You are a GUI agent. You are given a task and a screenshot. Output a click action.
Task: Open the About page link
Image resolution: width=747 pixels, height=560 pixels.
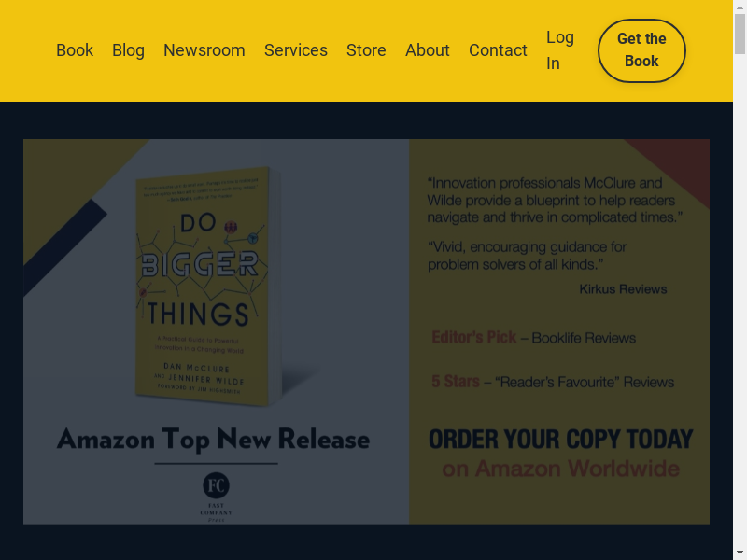(x=428, y=50)
